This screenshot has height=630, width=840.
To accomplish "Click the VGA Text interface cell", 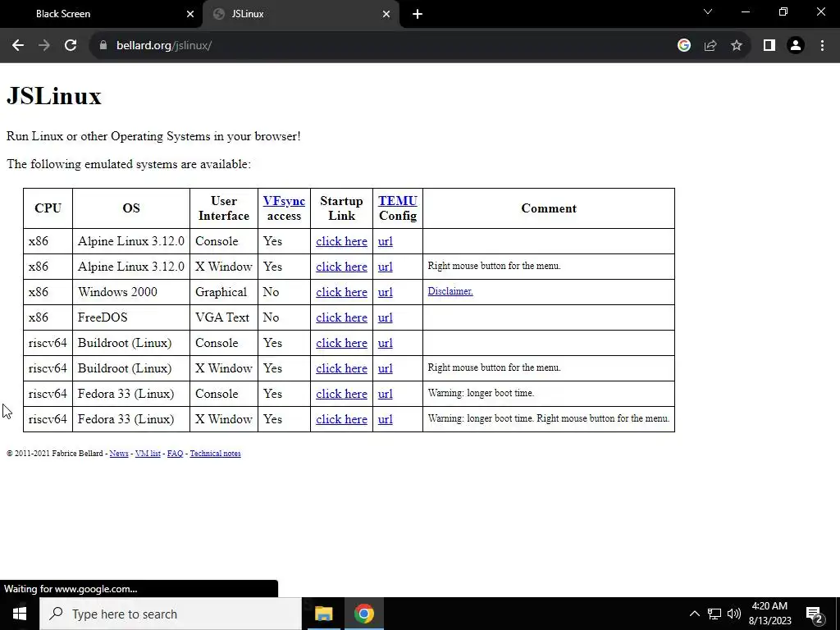I will point(224,317).
